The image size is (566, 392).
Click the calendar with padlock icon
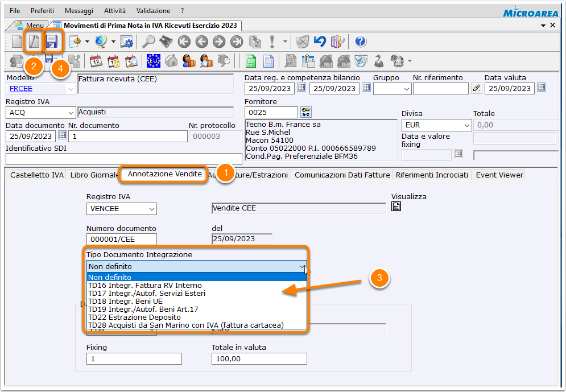114,61
